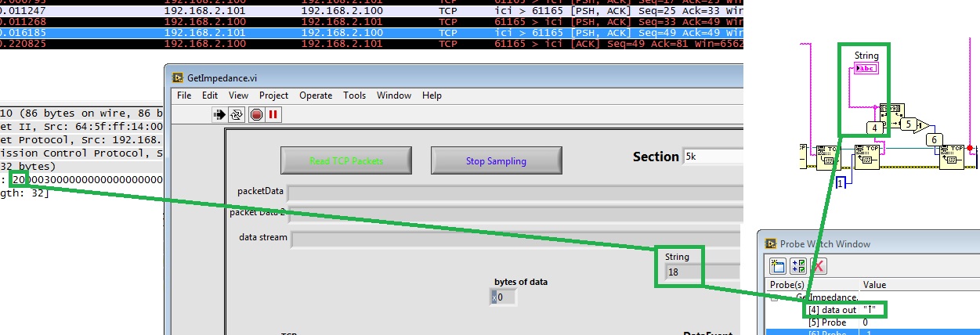980x335 pixels.
Task: Collapse the GetImpedance tree node in probe list
Action: point(774,297)
